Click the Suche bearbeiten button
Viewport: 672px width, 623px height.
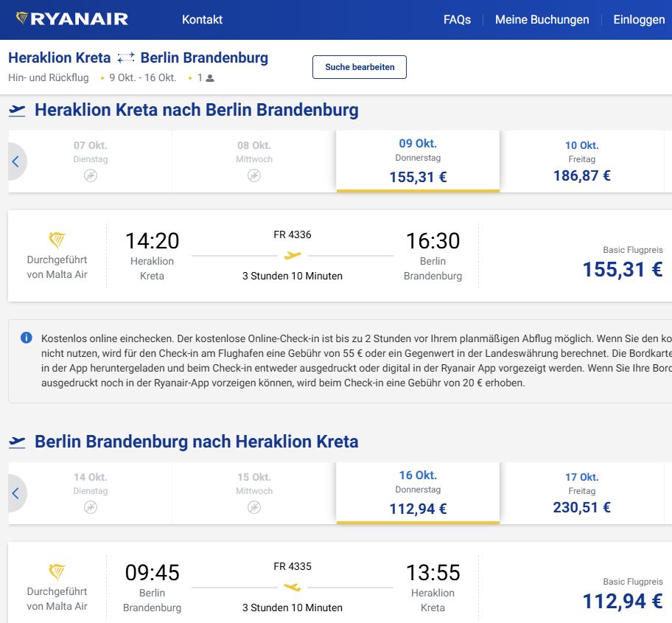[x=360, y=67]
